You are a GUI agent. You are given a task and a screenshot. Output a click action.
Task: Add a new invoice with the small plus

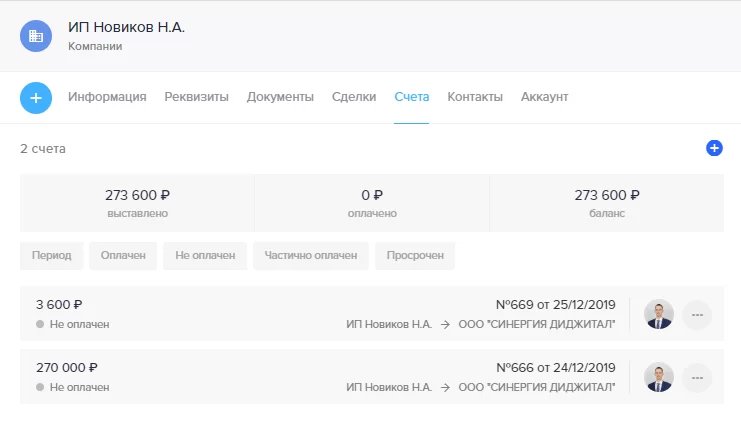click(714, 148)
